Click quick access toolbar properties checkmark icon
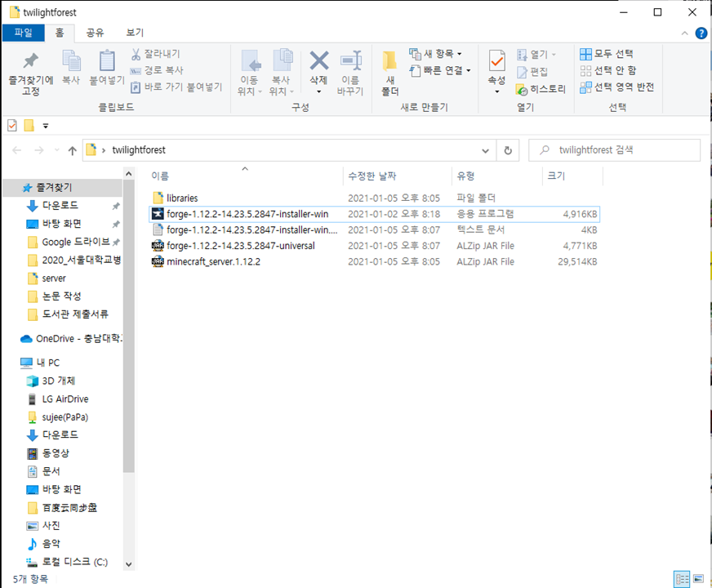 click(x=12, y=125)
